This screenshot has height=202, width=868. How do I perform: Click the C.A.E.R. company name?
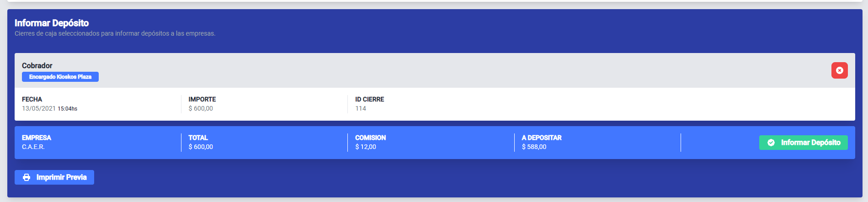(33, 147)
